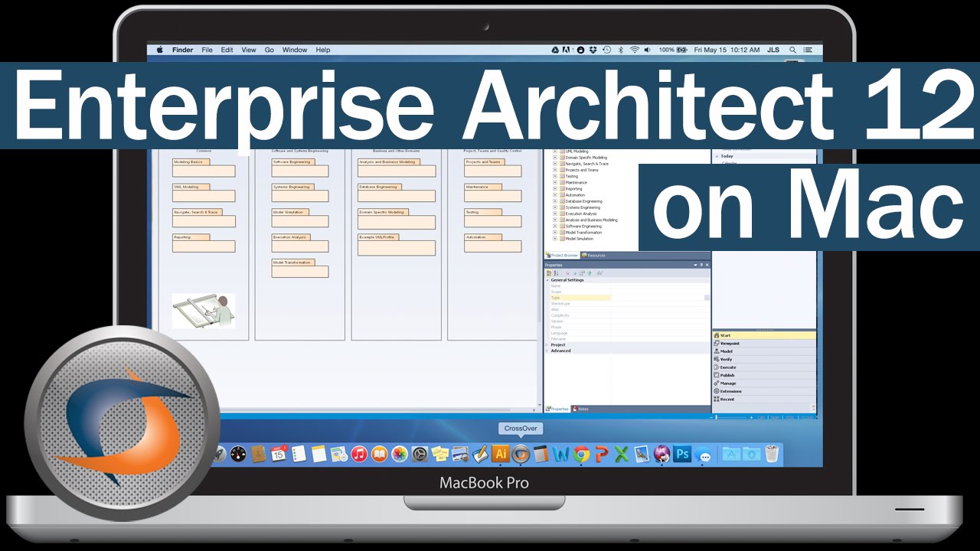
Task: Open Stickies from the Dock
Action: (439, 454)
